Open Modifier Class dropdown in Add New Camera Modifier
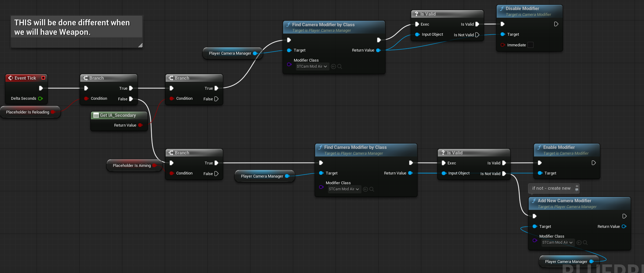The width and height of the screenshot is (644, 273). [557, 242]
